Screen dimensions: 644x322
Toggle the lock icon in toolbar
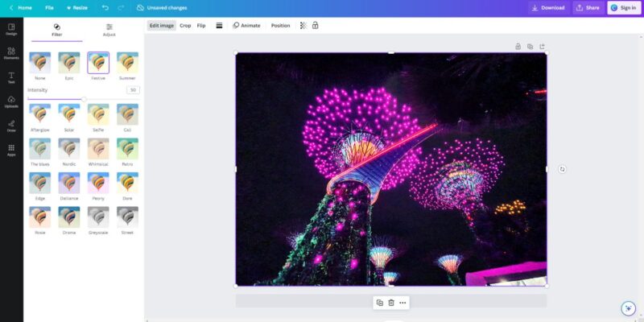pyautogui.click(x=315, y=26)
